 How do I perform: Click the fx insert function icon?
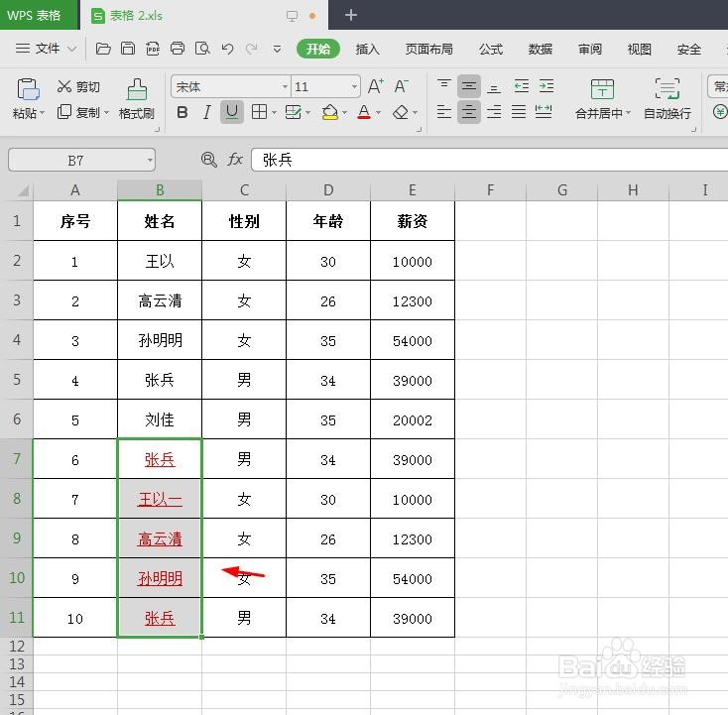click(x=235, y=160)
